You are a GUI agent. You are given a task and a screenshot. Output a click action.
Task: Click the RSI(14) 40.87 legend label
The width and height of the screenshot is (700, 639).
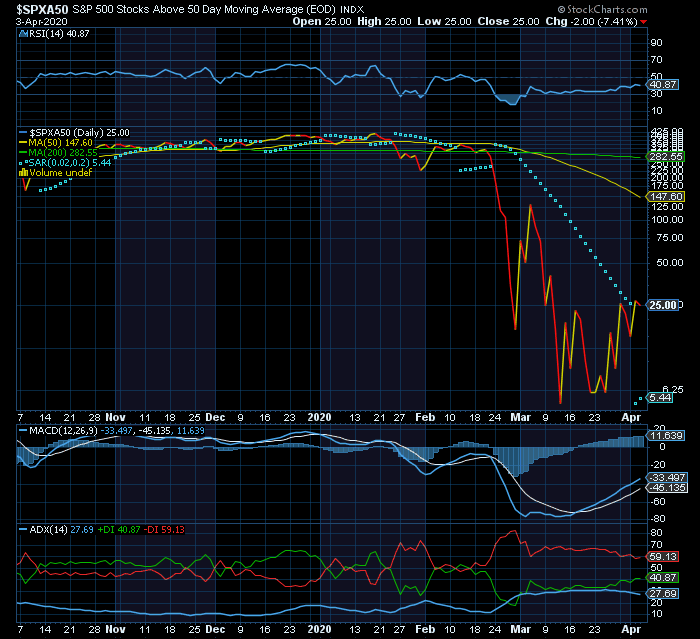(x=59, y=33)
